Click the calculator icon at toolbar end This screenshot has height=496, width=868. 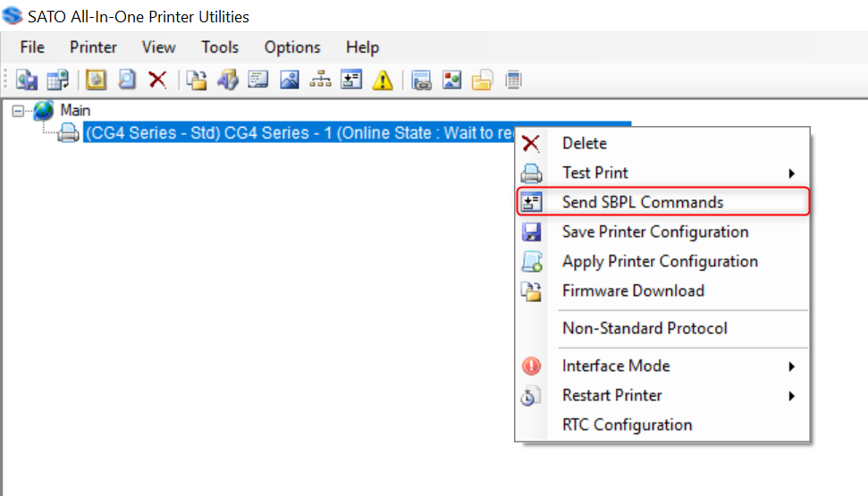(513, 80)
